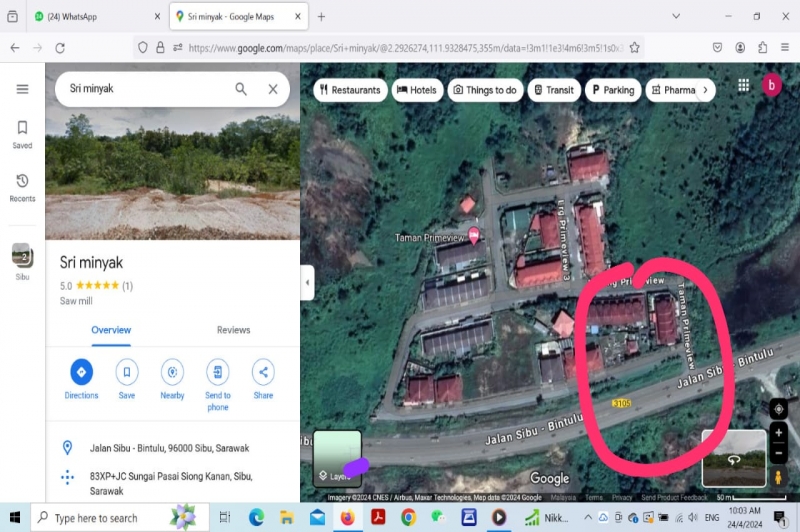Get directions to Sri minyak
The image size is (800, 532).
(x=81, y=379)
